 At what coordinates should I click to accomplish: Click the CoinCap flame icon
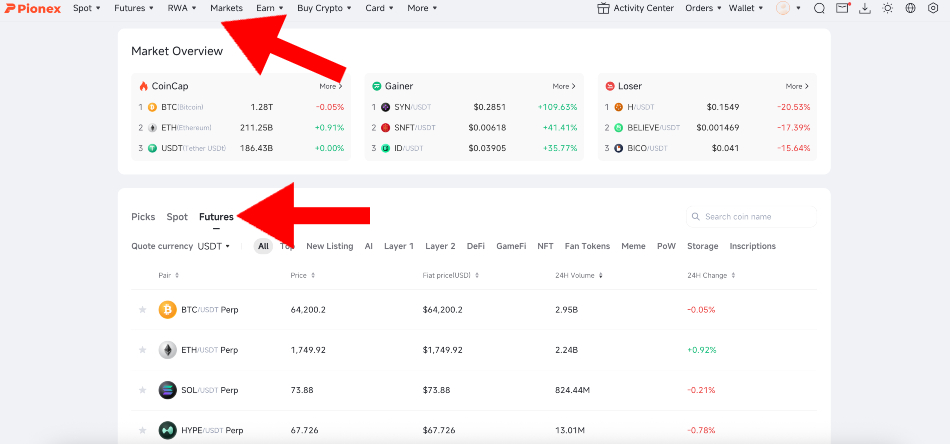tap(144, 86)
